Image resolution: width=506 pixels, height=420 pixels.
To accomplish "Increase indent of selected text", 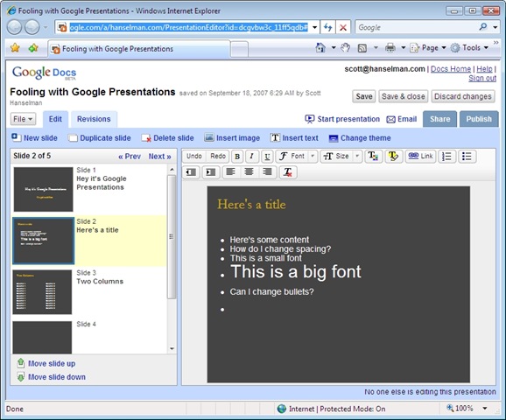I will click(211, 172).
